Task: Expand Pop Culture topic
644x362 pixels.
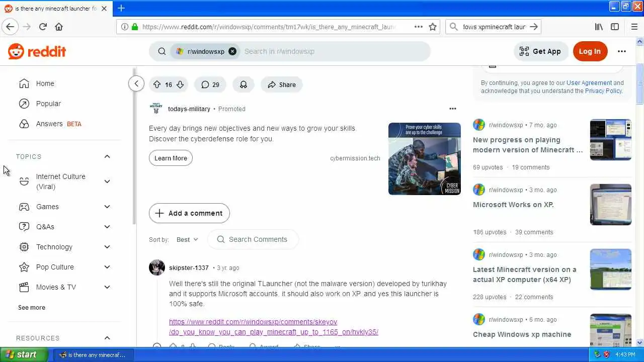Action: click(107, 267)
